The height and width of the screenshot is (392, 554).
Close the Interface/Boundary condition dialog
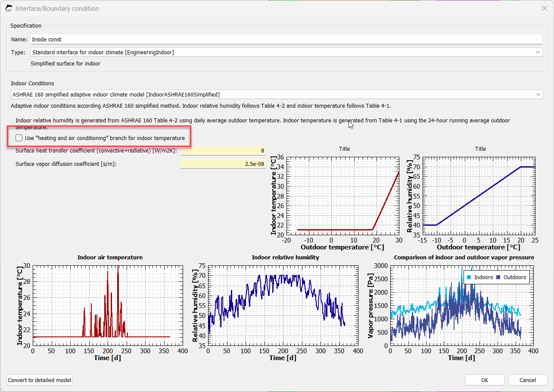[x=544, y=8]
